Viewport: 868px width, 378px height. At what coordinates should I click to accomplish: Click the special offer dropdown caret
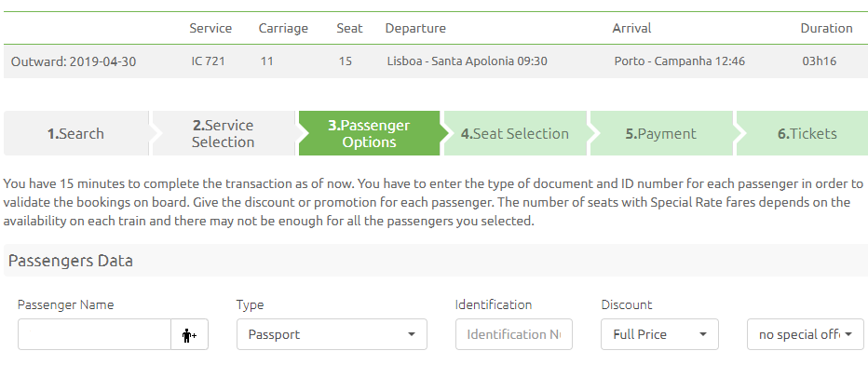click(x=848, y=334)
